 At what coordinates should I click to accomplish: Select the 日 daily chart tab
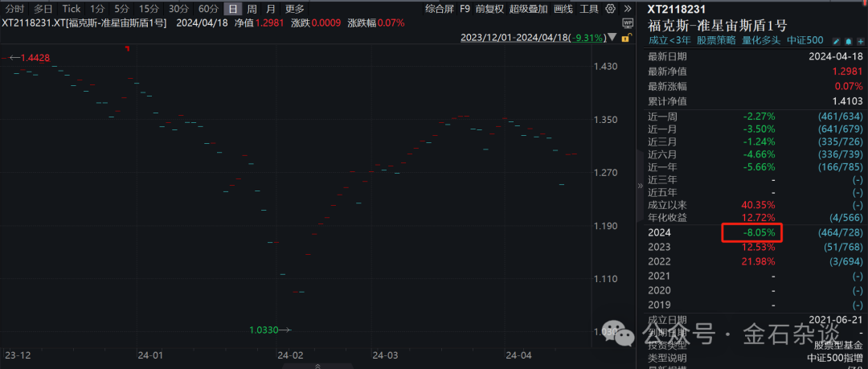click(x=233, y=9)
